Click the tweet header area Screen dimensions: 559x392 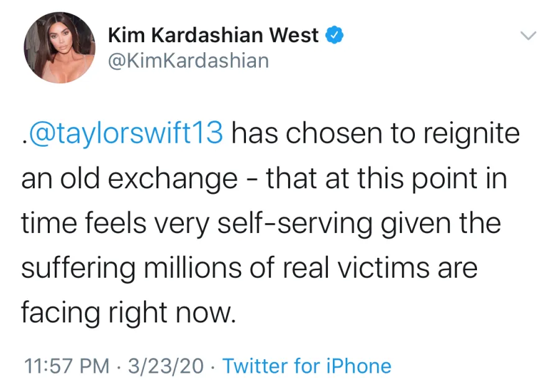248,47
